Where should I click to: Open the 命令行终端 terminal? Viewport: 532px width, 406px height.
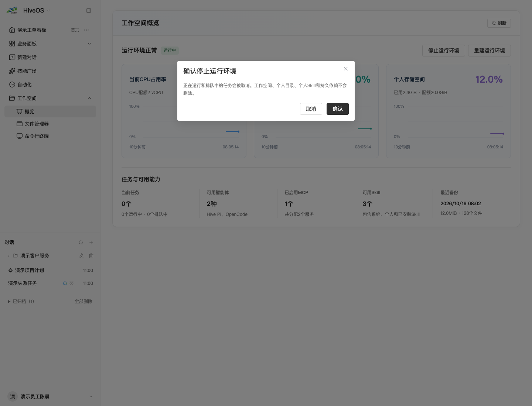click(x=50, y=136)
